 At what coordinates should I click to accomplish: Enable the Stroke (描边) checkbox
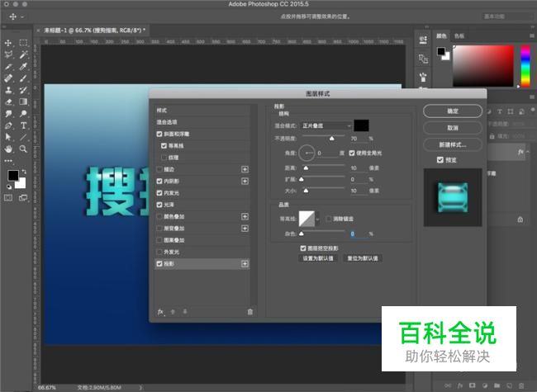point(159,169)
